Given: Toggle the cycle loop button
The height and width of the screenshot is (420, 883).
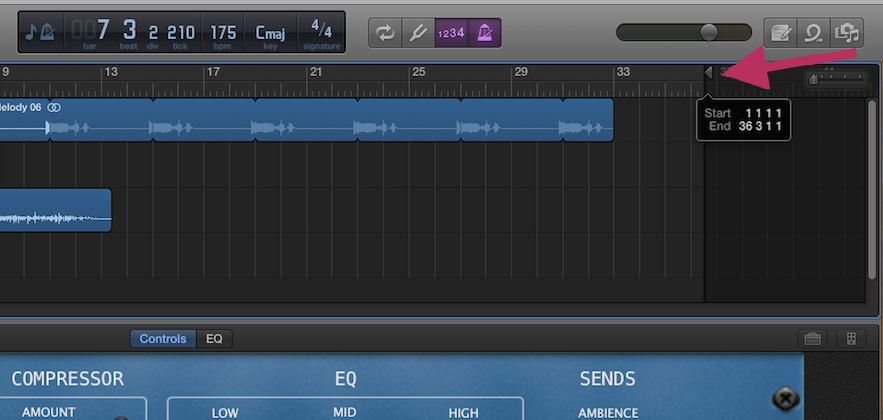Looking at the screenshot, I should (385, 33).
